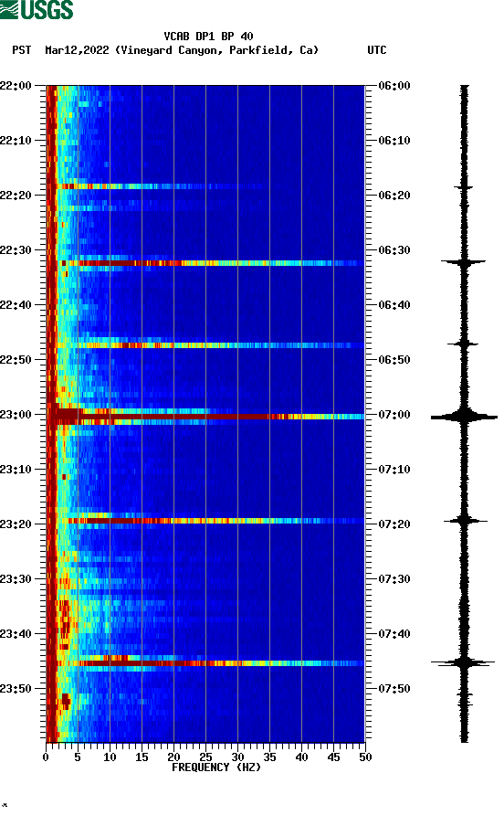
Task: Click the spectrogram event band near 22:32
Action: (205, 263)
